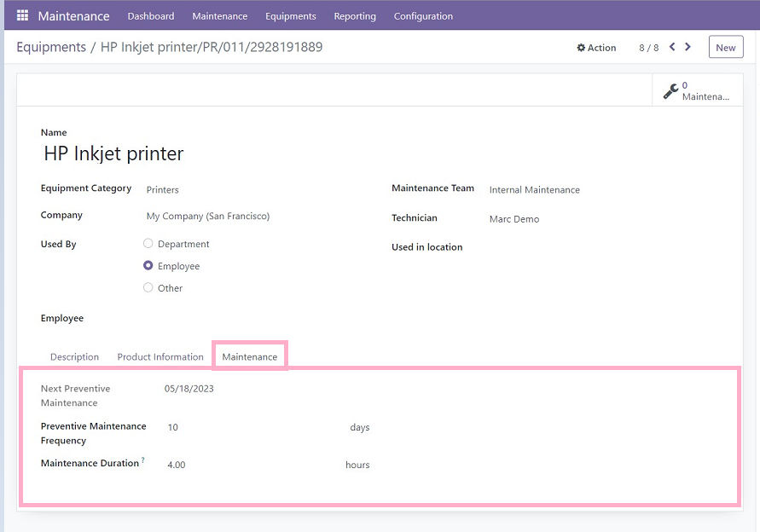The image size is (760, 532).
Task: Select the Employee radio option
Action: pos(148,265)
